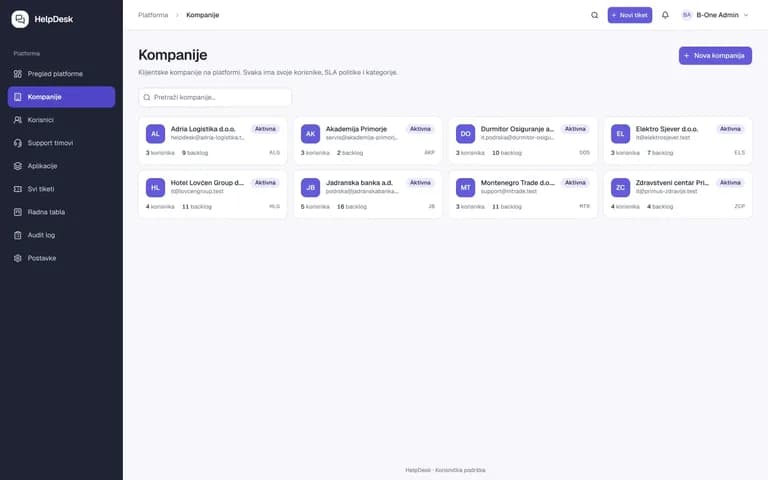
Task: Click the Aktivna badge on Elektro Sjever
Action: [x=730, y=129]
